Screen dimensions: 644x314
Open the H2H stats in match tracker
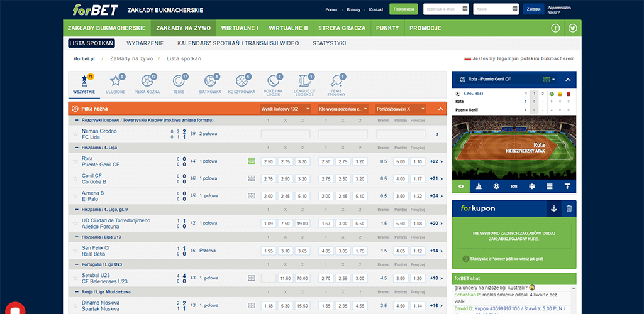point(514,187)
